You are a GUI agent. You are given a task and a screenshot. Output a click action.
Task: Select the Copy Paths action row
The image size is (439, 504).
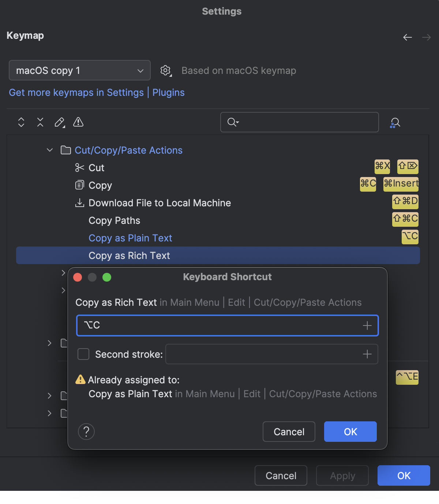pos(114,220)
